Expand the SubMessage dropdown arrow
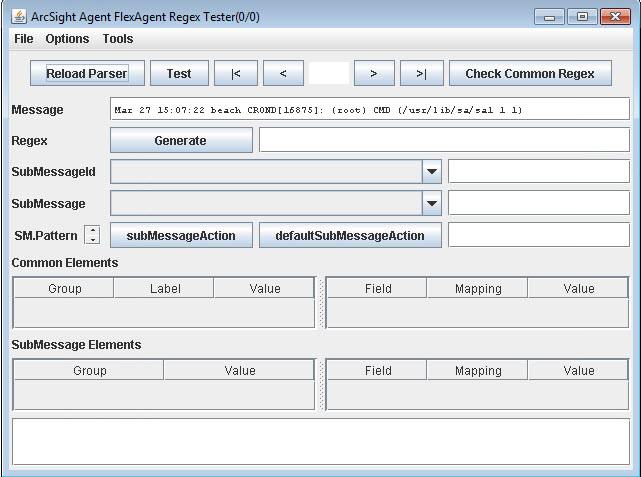641x477 pixels. 432,204
